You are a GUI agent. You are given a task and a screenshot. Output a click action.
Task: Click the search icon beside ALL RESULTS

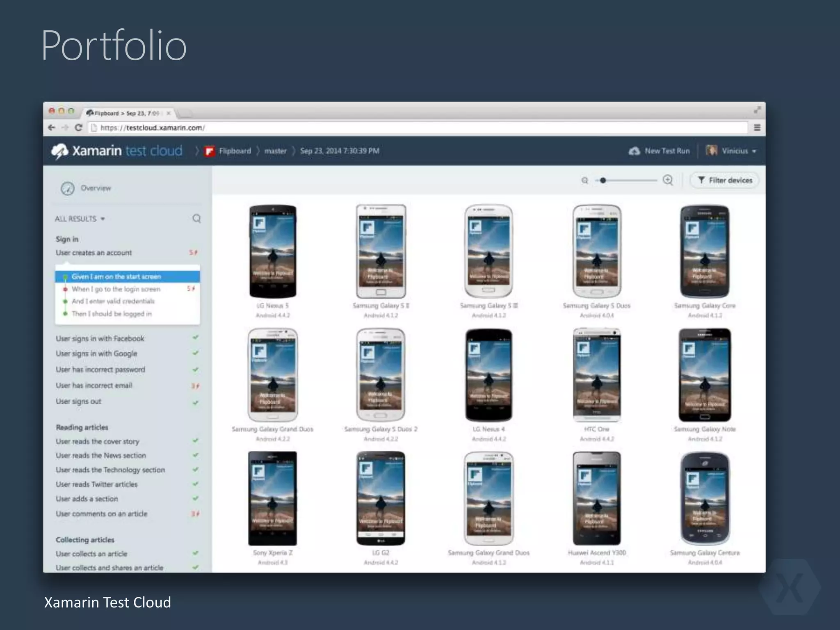pyautogui.click(x=196, y=218)
